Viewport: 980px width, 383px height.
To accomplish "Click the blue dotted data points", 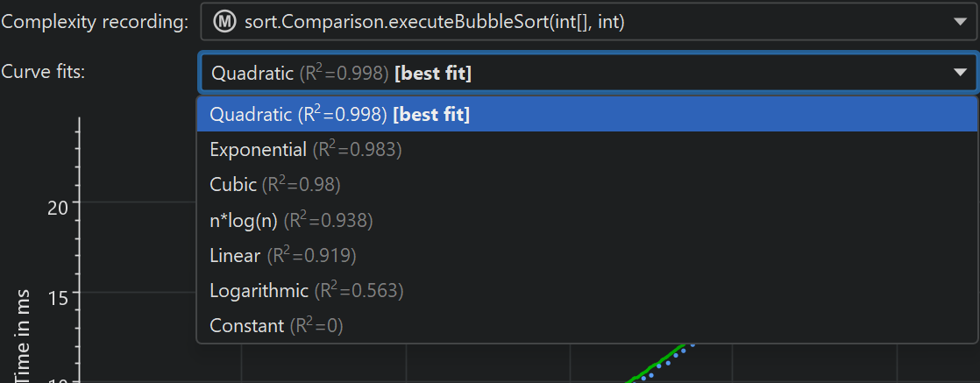I will click(x=668, y=359).
